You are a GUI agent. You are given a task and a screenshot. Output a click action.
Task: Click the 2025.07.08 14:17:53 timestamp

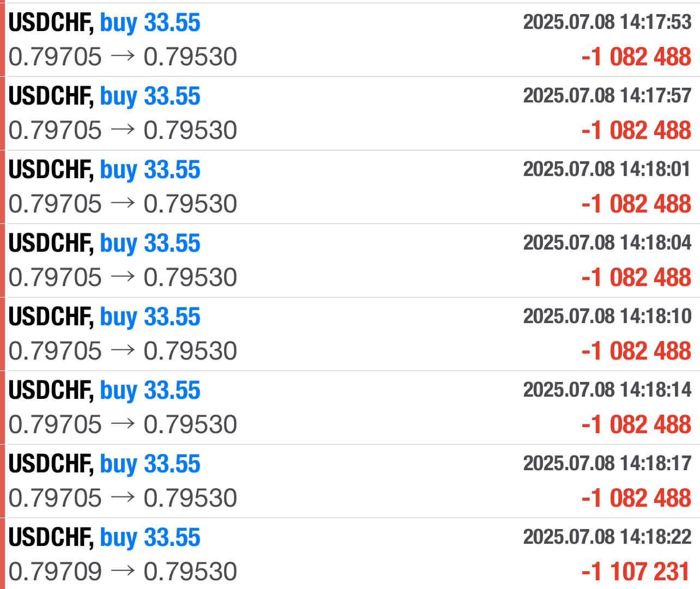[607, 22]
